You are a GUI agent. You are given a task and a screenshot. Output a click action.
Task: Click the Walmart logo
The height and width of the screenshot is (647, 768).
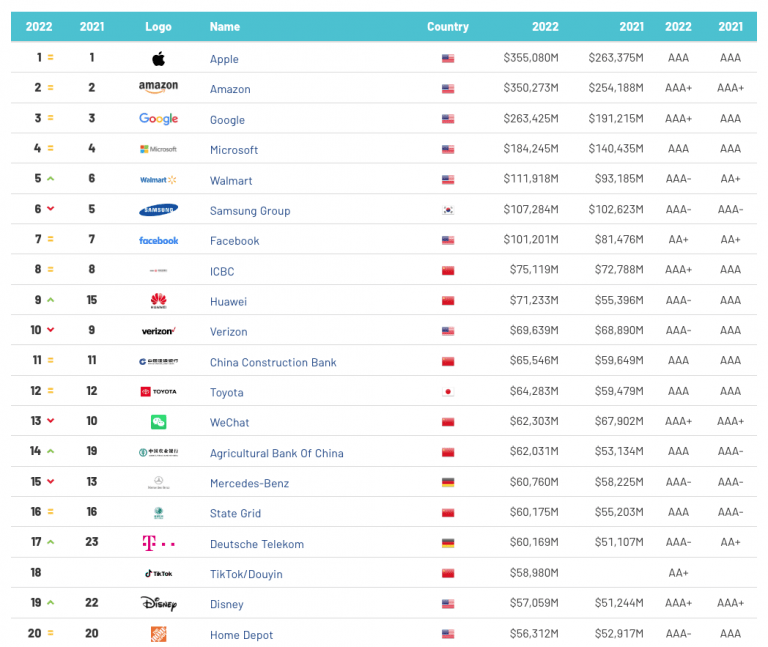[x=158, y=180]
